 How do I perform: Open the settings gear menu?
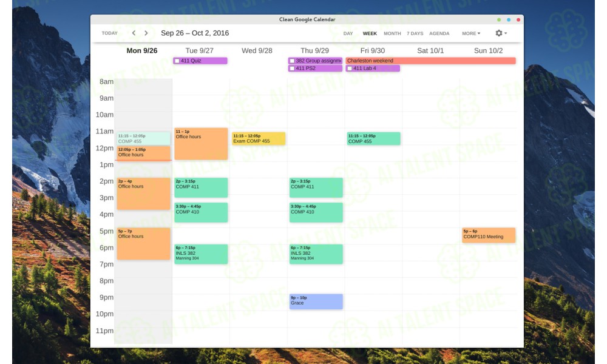[501, 33]
